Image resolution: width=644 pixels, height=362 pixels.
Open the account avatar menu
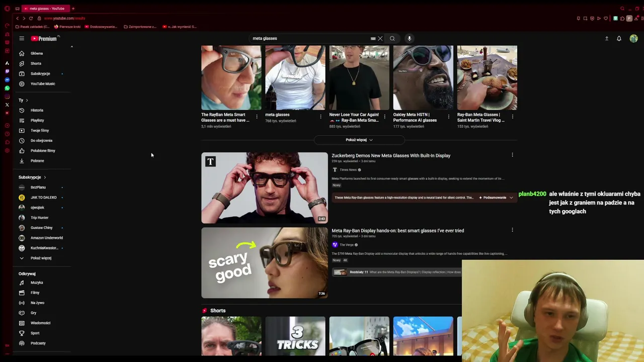pos(633,38)
